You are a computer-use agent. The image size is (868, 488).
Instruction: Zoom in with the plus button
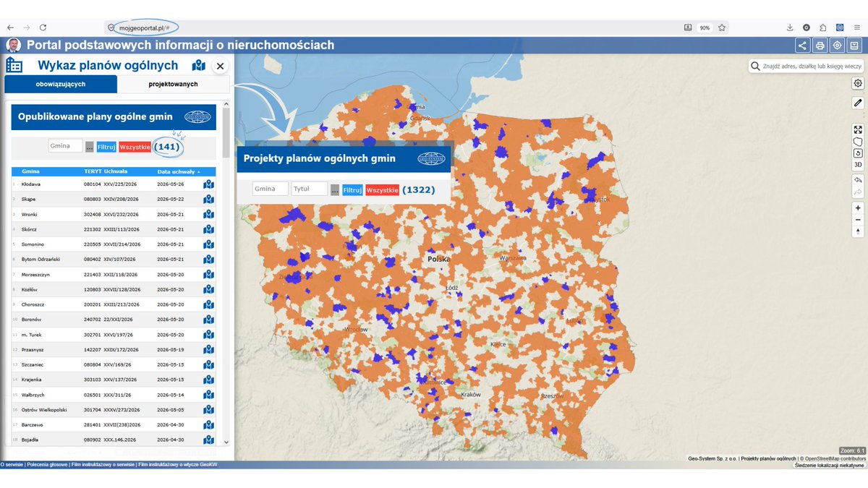pos(858,208)
